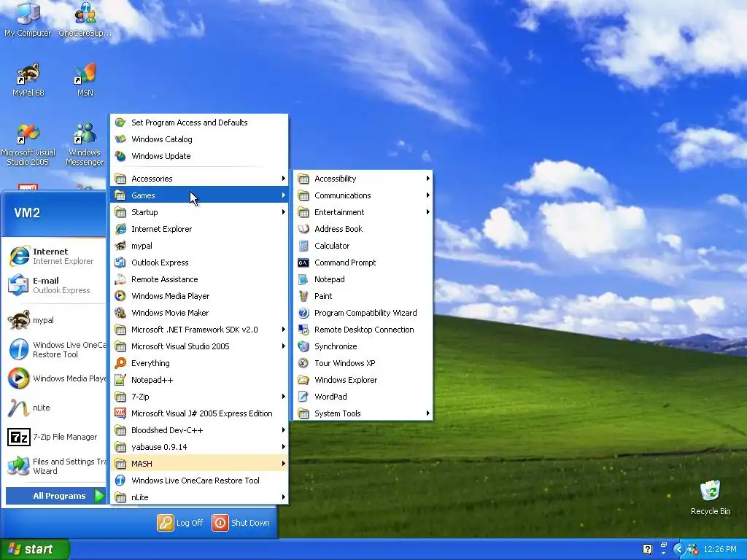The image size is (747, 560).
Task: Expand yabause 0.9.14 folder
Action: (199, 447)
